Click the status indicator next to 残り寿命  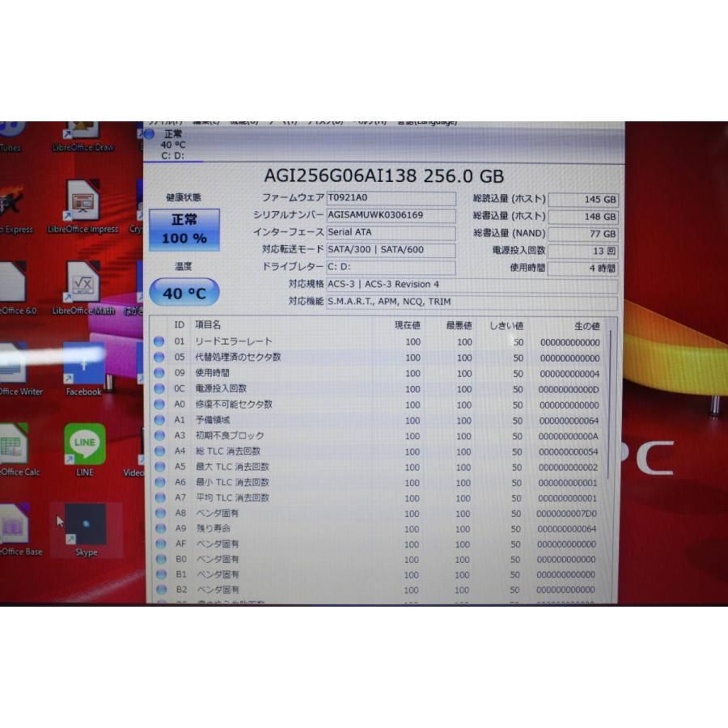(159, 528)
